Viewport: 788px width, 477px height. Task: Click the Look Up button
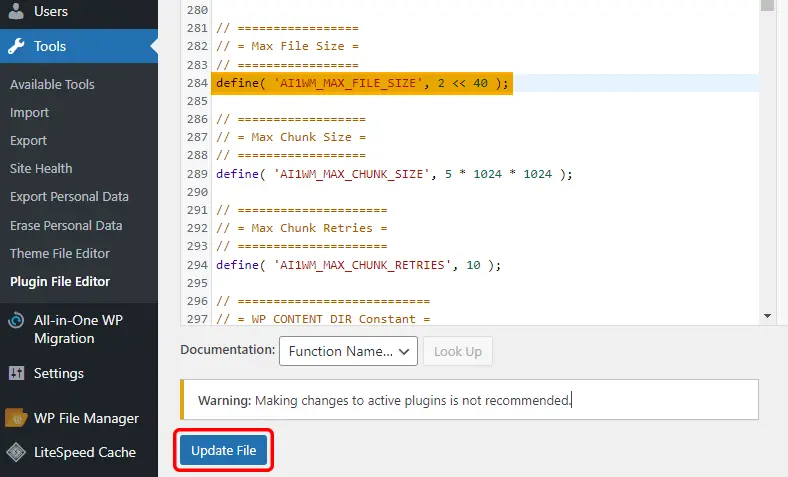pos(458,351)
